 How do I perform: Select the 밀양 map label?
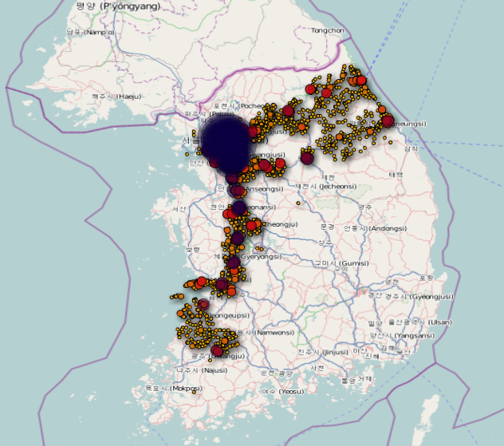pos(375,323)
